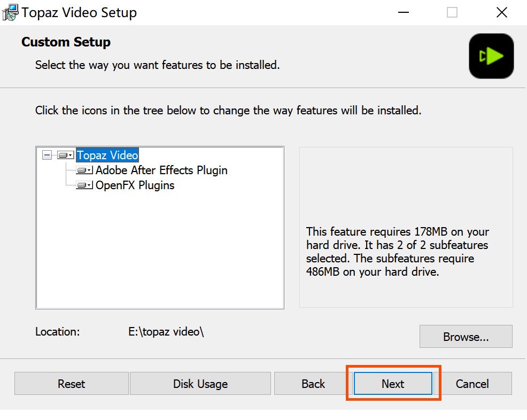Click the feature disk-requirement description text
527x420 pixels.
point(398,252)
